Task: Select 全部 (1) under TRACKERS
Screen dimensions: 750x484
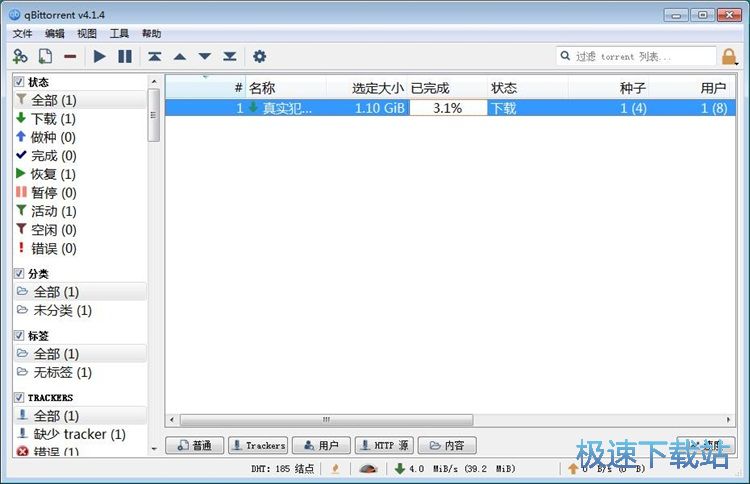Action: pos(80,416)
